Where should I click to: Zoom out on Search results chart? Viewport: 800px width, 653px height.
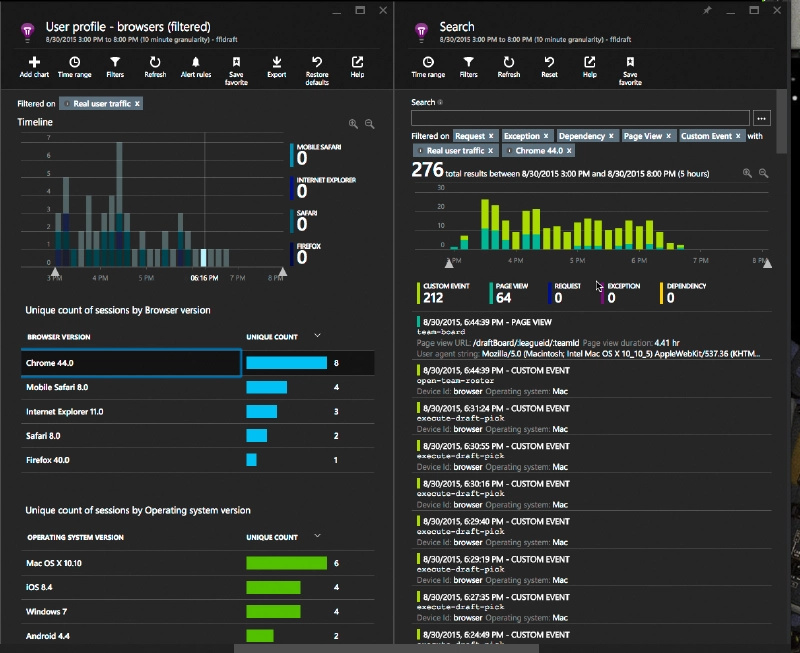tap(763, 173)
